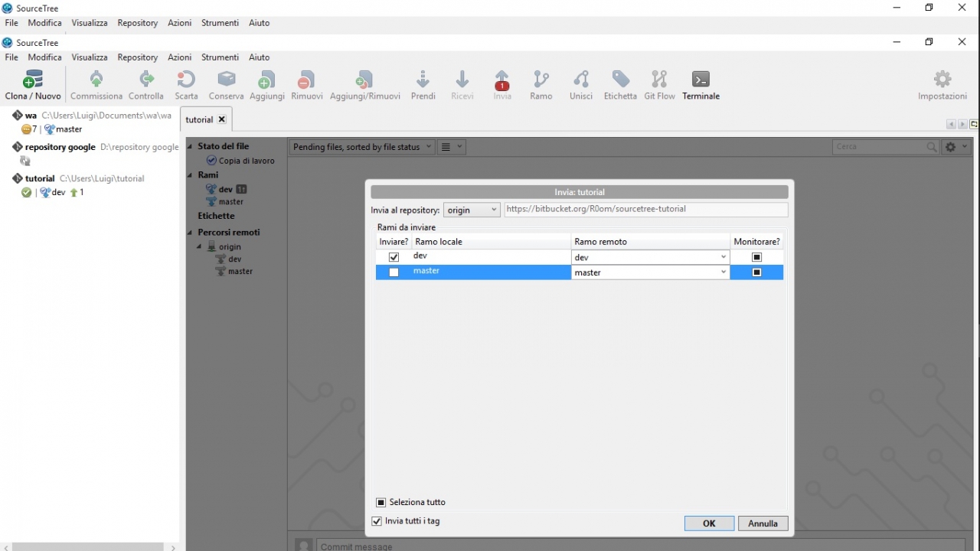980x551 pixels.
Task: Click the Commissiona toolbar icon
Action: tap(96, 80)
